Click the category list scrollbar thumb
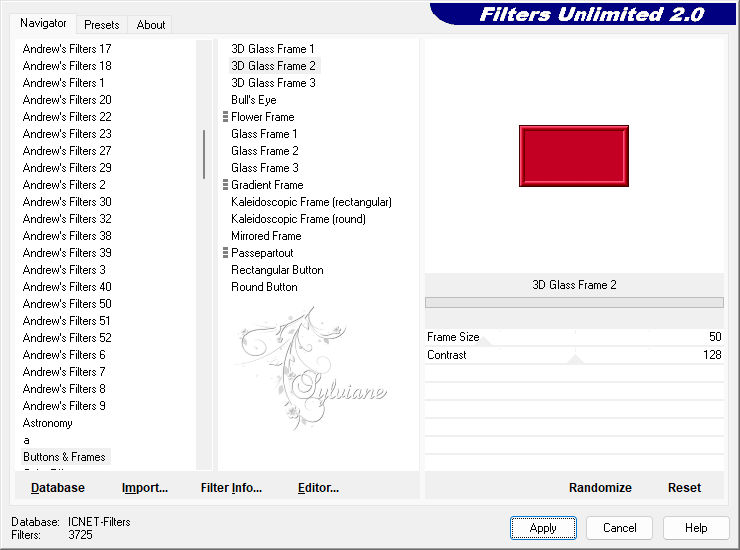Viewport: 740px width, 550px height. (204, 154)
